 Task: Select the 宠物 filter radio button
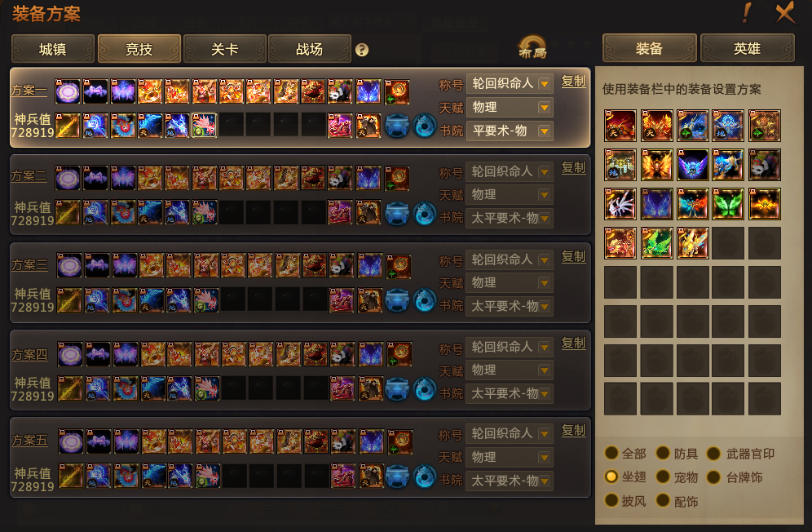point(663,477)
